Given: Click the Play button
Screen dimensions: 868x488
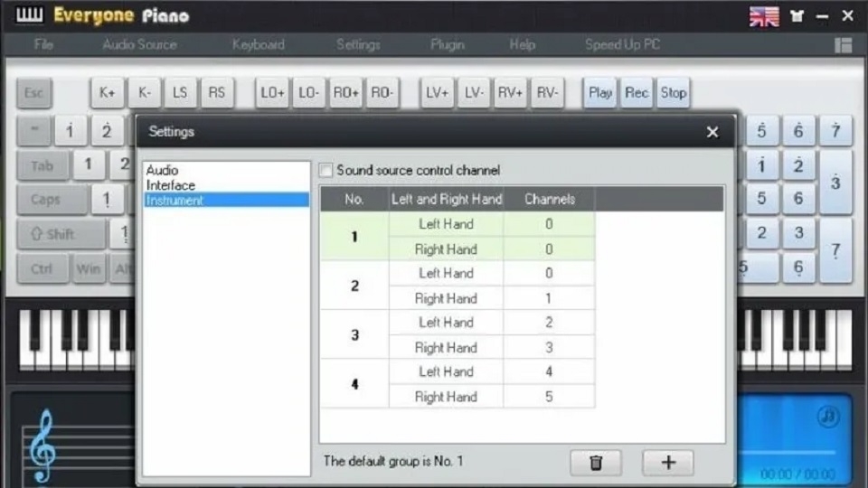Looking at the screenshot, I should [599, 92].
